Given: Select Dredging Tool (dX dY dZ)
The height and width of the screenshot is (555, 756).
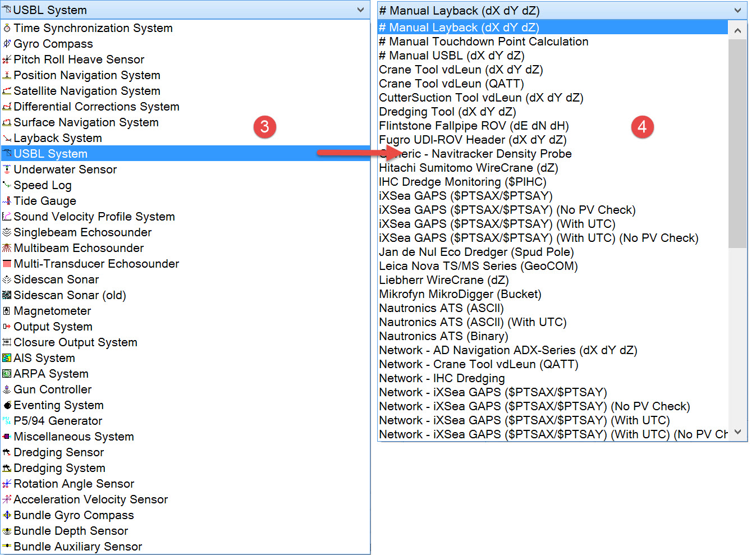Looking at the screenshot, I should (x=553, y=112).
